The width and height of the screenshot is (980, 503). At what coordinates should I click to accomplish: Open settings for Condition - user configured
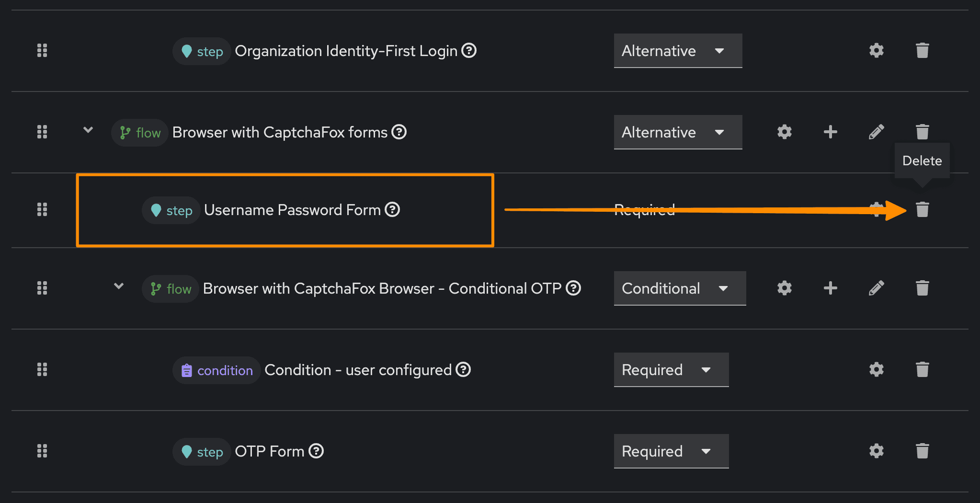(876, 369)
